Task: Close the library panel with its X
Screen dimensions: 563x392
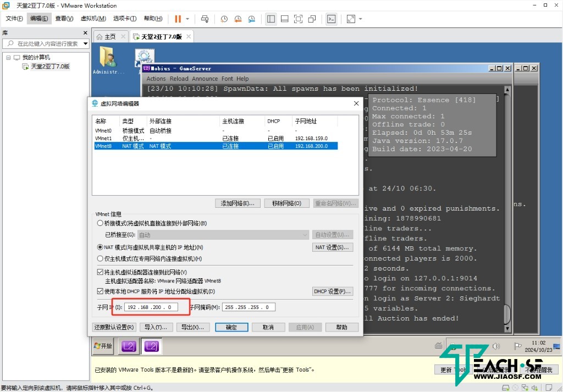Action: tap(85, 32)
